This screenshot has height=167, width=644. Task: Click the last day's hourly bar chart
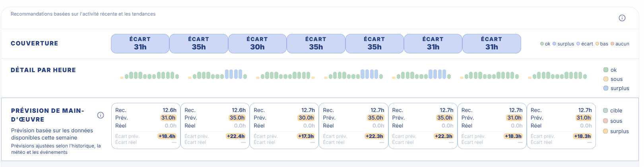tap(557, 75)
